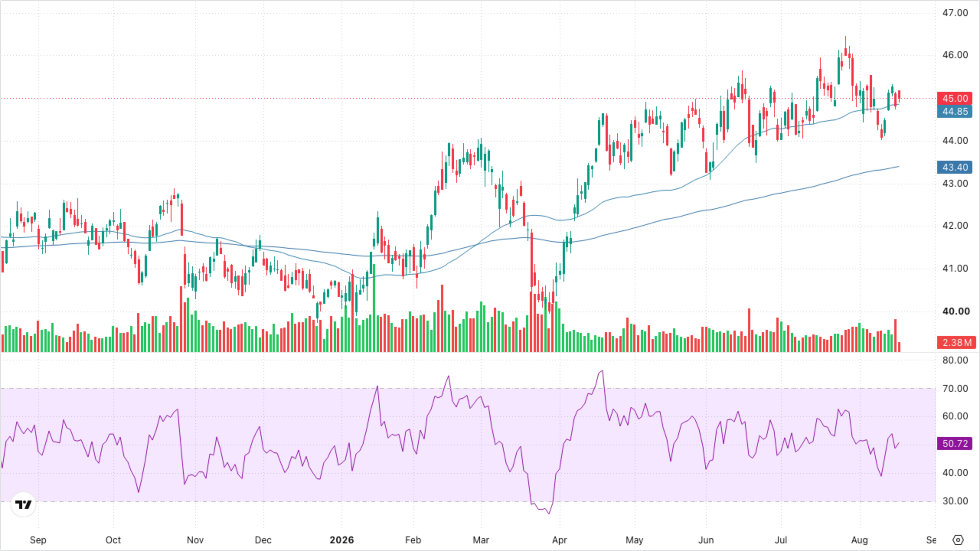This screenshot has height=551, width=980.
Task: Click the 47.00 price scale label
Action: click(955, 13)
